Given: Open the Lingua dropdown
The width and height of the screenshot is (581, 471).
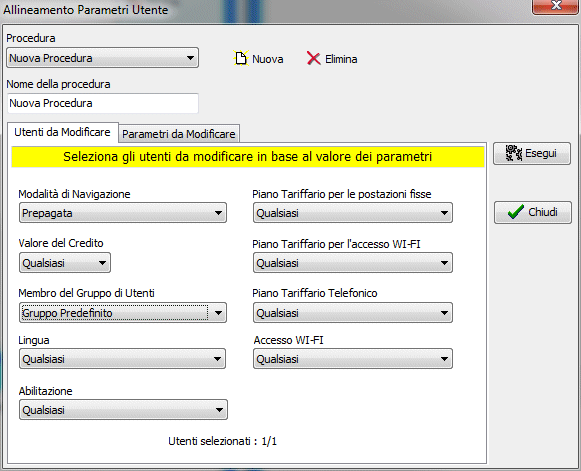Looking at the screenshot, I should 122,359.
